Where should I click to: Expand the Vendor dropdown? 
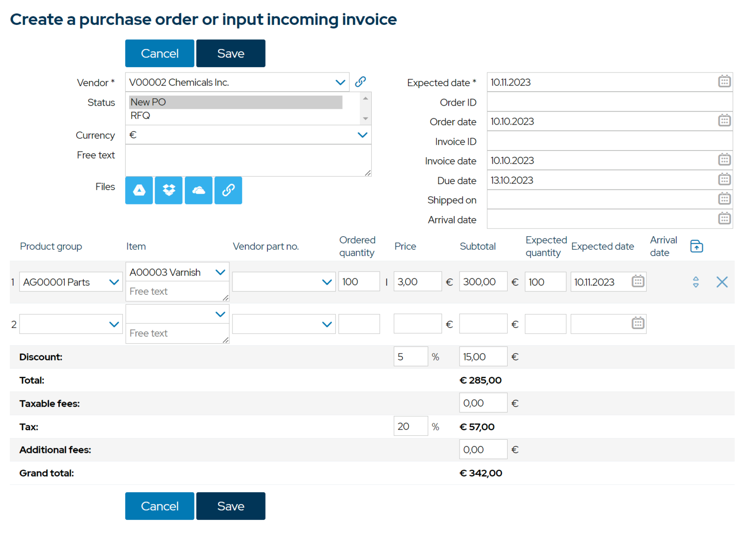(x=340, y=82)
